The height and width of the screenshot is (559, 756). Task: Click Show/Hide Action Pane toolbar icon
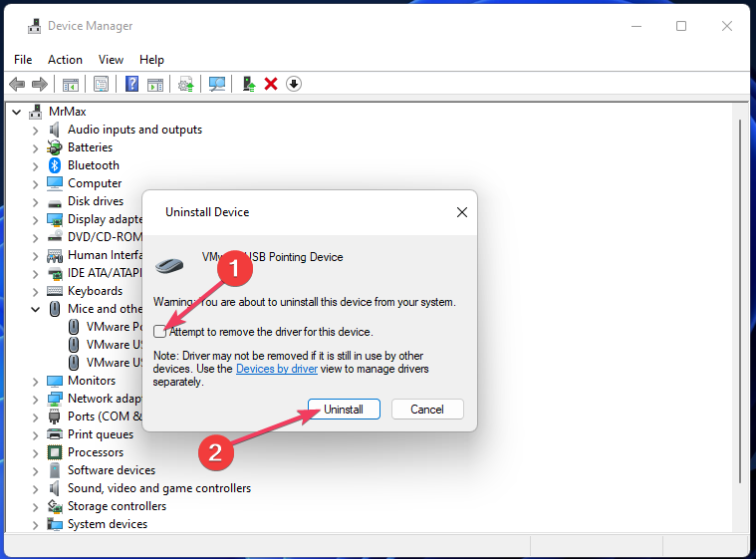coord(155,85)
